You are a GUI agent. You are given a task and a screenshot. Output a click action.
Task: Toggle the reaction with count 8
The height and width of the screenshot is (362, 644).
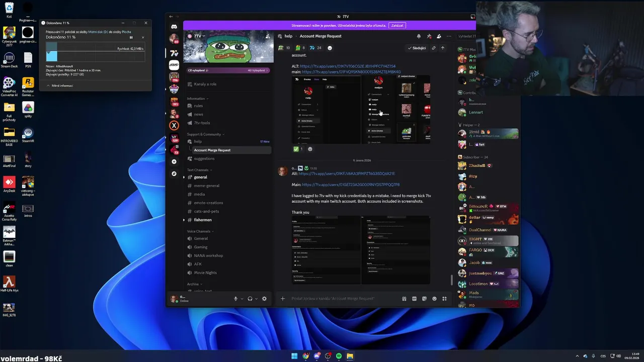pos(301,48)
